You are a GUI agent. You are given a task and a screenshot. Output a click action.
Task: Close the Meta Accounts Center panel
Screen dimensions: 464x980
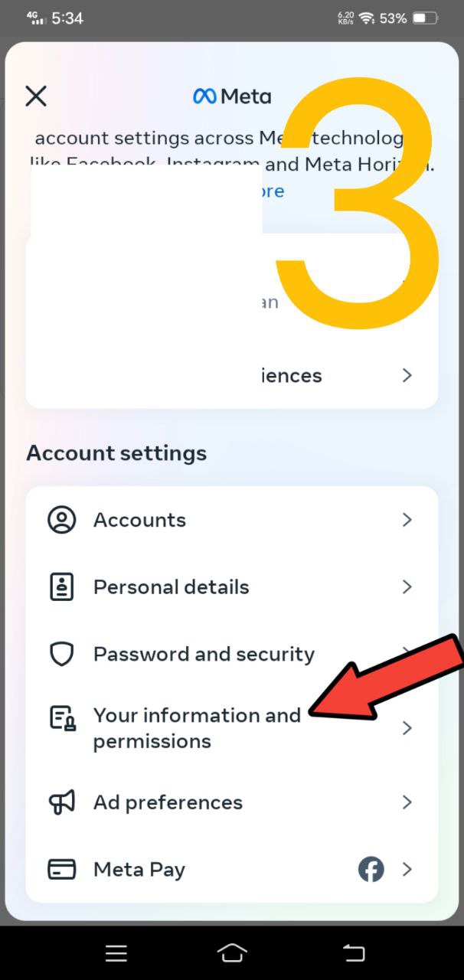(x=36, y=96)
